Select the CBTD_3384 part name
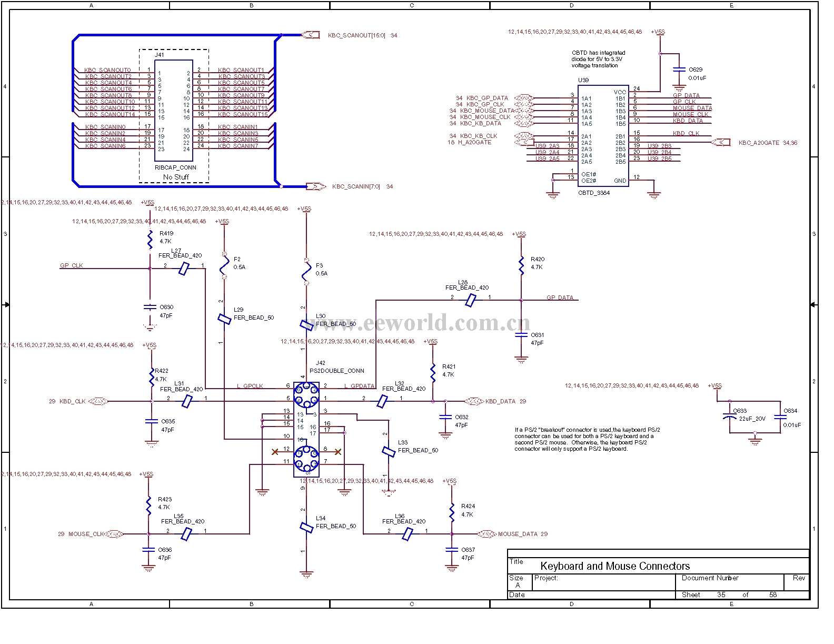 [x=594, y=193]
